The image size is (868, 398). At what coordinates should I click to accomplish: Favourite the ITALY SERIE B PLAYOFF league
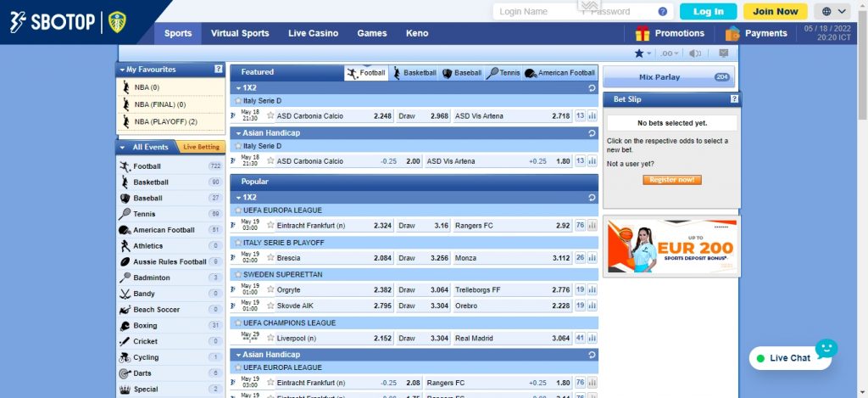click(238, 243)
